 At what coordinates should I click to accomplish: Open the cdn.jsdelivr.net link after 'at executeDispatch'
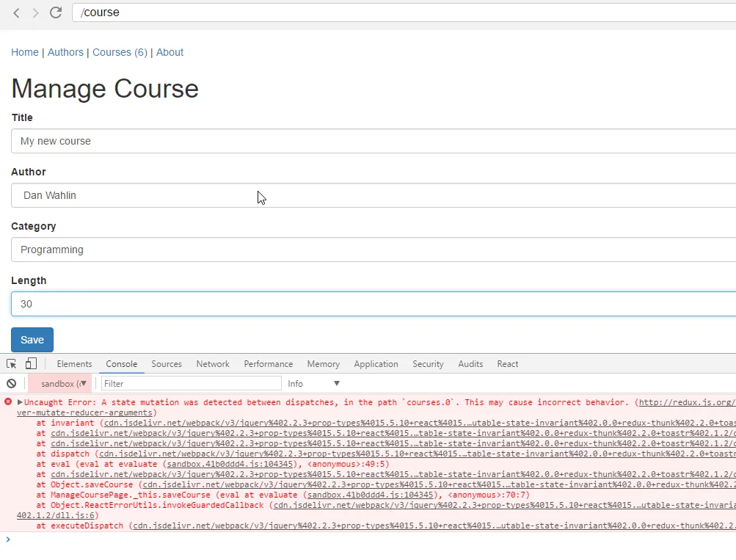(x=434, y=526)
